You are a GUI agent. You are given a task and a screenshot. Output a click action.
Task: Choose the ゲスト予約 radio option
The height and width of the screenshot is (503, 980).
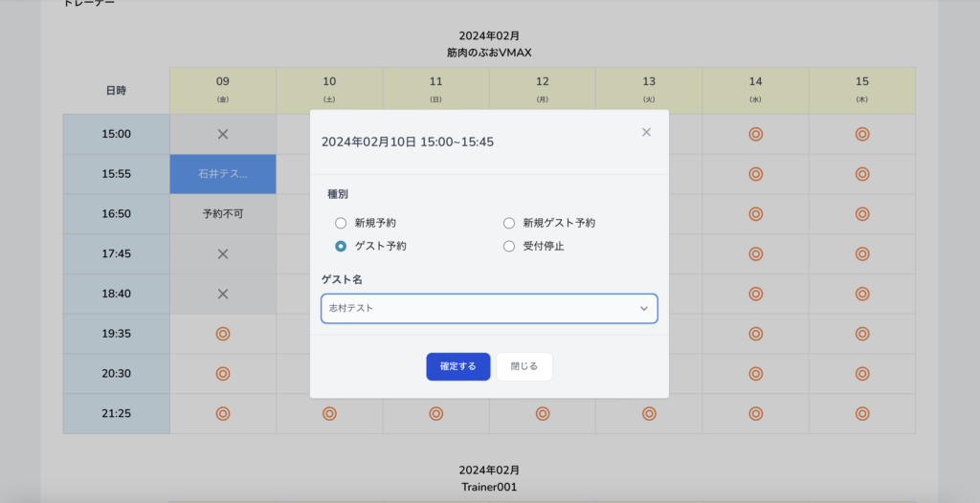click(x=341, y=246)
